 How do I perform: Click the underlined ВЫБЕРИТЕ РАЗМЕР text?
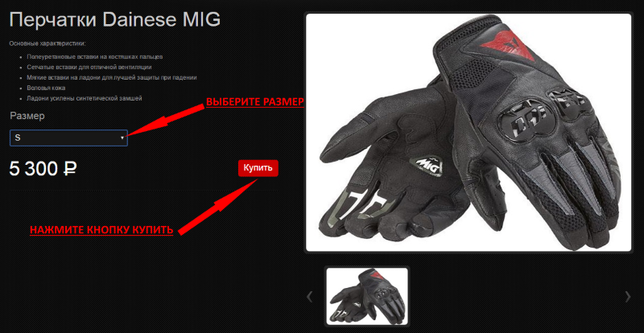254,102
